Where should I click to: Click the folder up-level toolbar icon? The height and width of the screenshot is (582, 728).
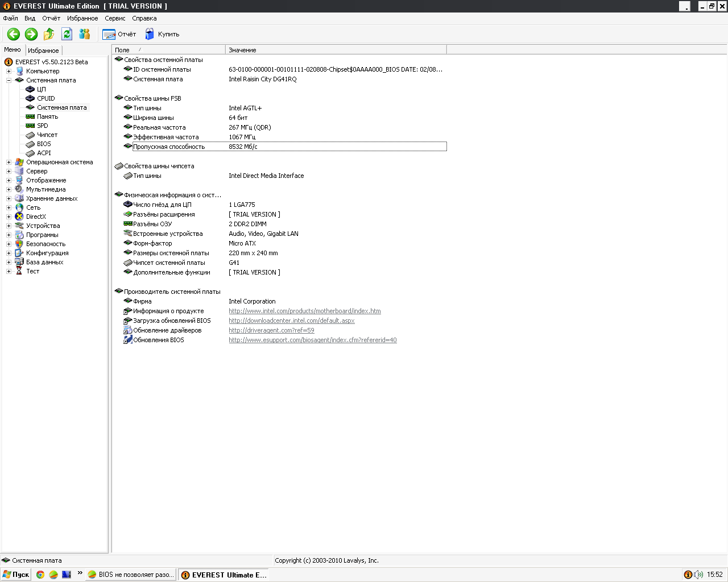(x=49, y=34)
